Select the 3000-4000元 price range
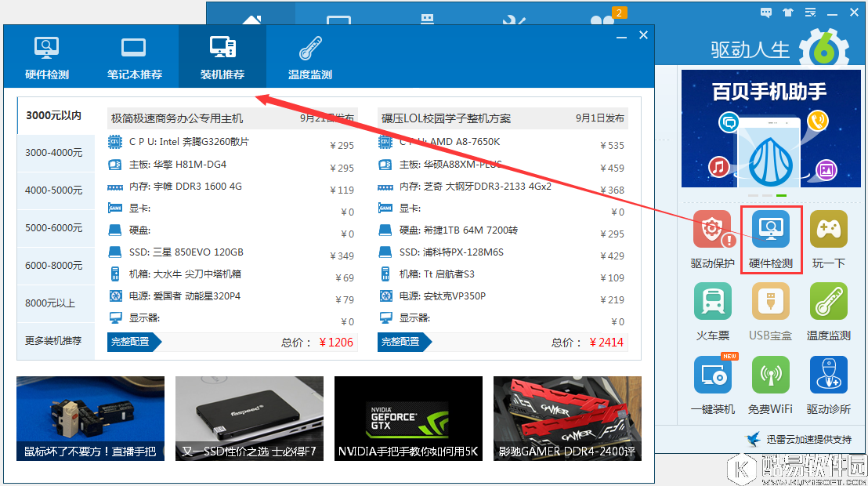Screen dimensions: 868x486 [53, 153]
